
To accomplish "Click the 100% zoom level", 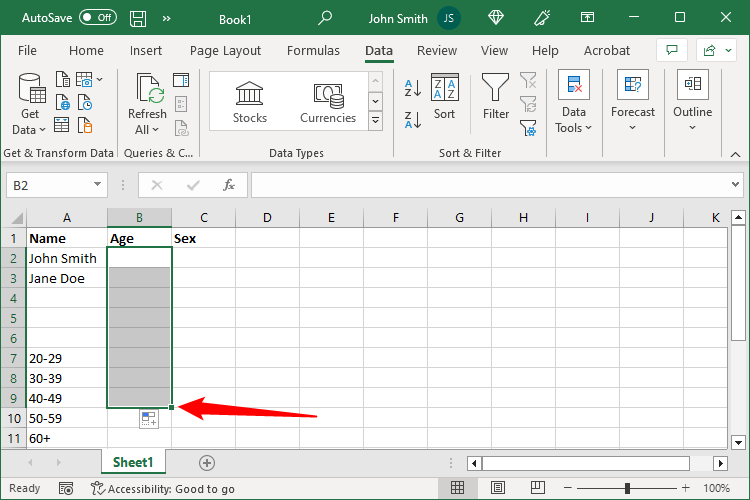I will click(716, 488).
